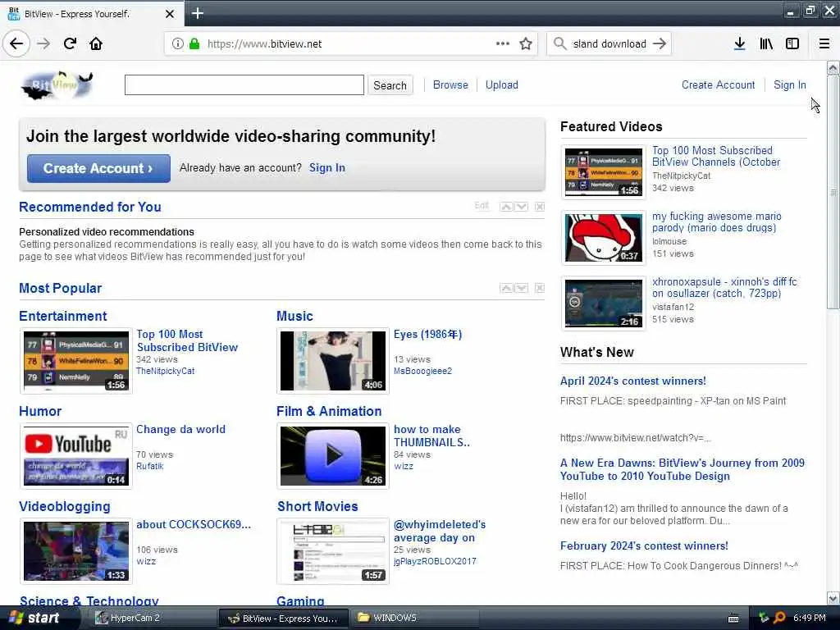
Task: Open the Library icon in toolbar
Action: click(x=766, y=44)
